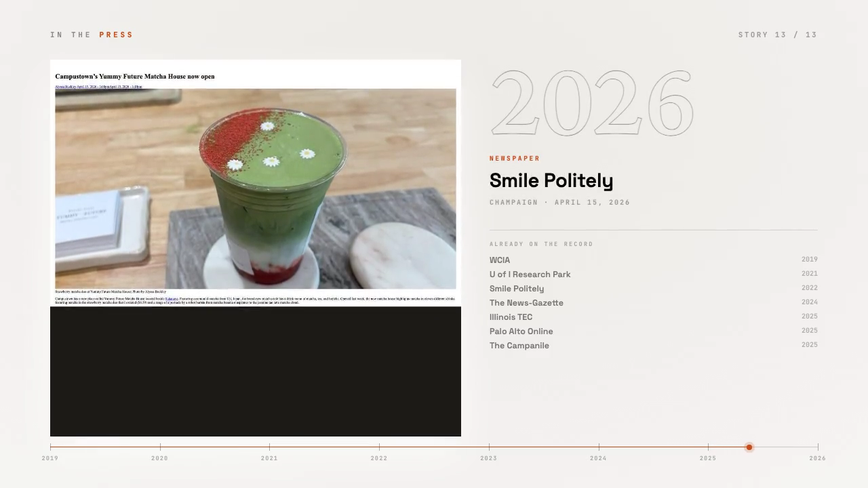Open the matcha drink article photo
The image size is (868, 488).
256,188
